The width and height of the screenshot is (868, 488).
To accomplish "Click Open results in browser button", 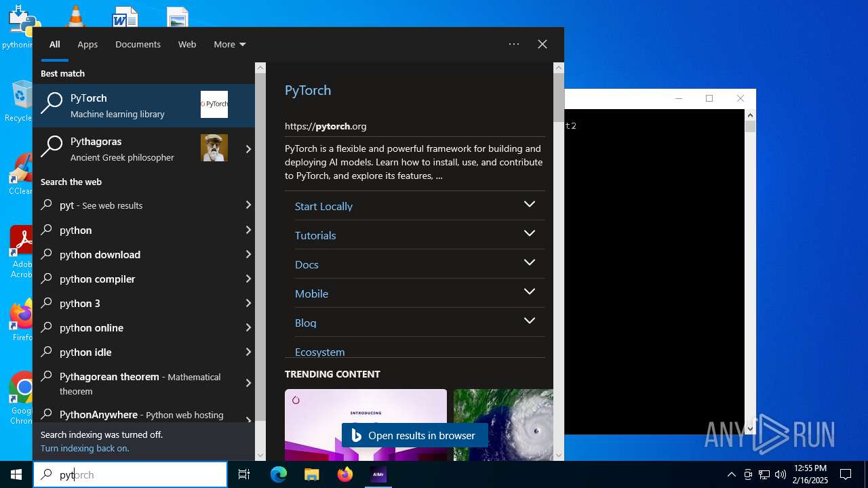I will click(x=414, y=435).
